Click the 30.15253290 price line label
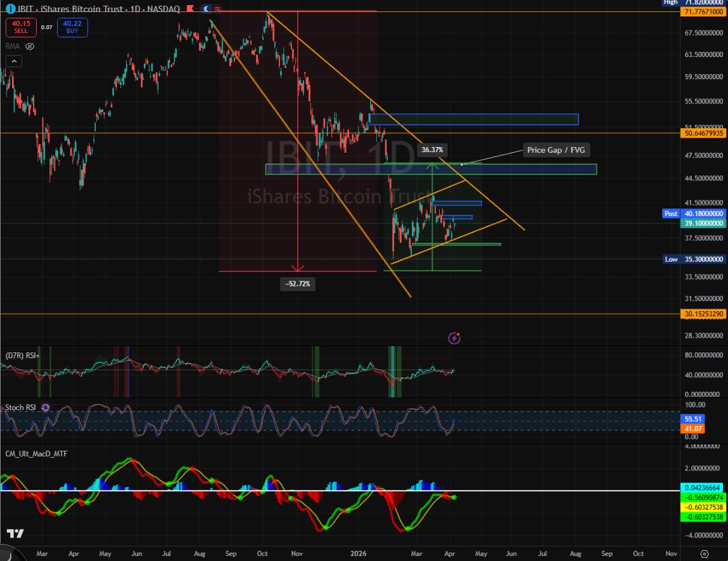Image resolution: width=728 pixels, height=561 pixels. click(x=704, y=314)
